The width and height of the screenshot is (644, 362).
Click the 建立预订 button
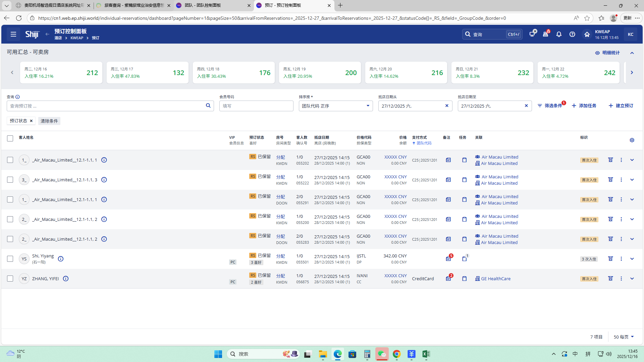pos(621,106)
